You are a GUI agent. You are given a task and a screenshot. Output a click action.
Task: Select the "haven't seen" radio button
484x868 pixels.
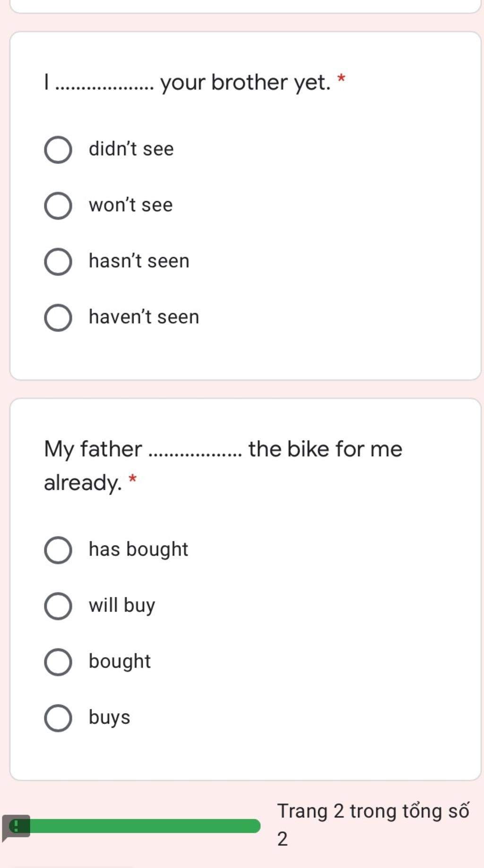tap(58, 317)
